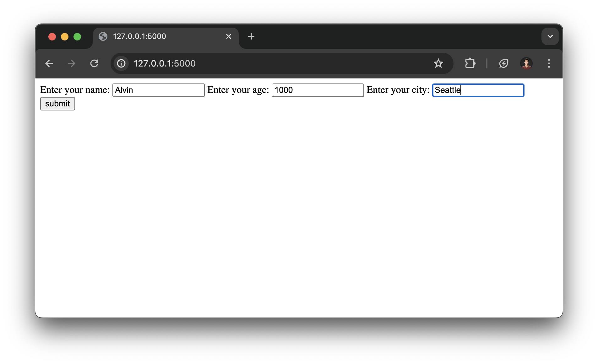The image size is (598, 364).
Task: Click the 'Enter your age:' label
Action: click(x=238, y=90)
